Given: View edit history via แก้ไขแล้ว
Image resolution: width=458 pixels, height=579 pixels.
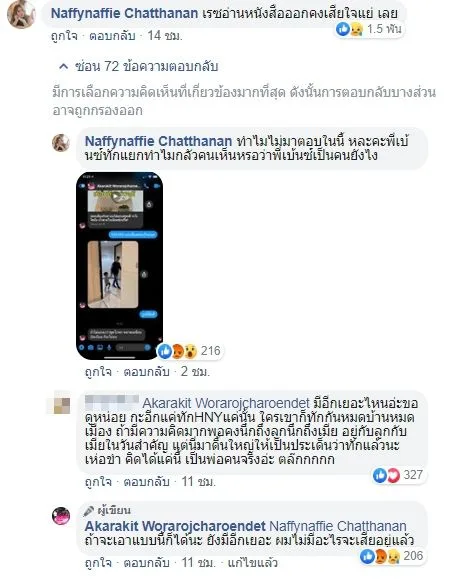Looking at the screenshot, I should (252, 563).
